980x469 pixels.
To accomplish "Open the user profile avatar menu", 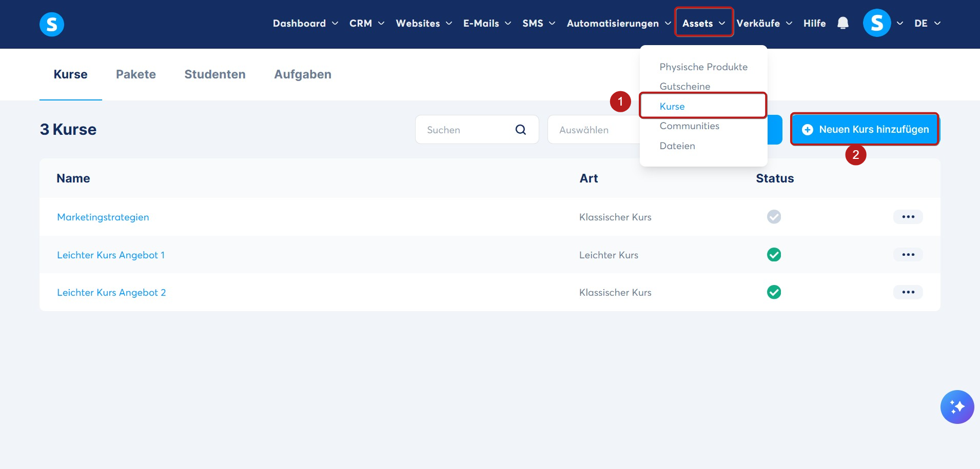I will (877, 23).
